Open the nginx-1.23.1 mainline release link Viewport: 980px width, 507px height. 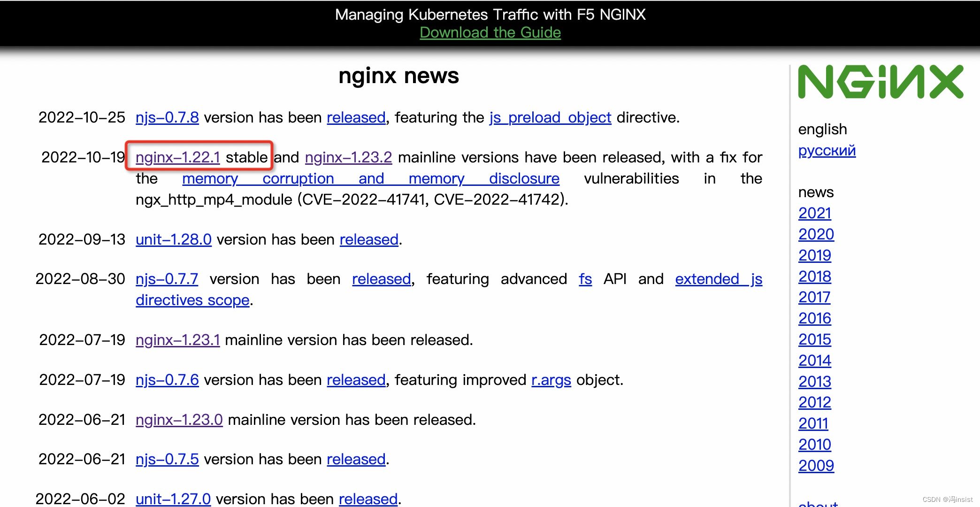tap(178, 340)
